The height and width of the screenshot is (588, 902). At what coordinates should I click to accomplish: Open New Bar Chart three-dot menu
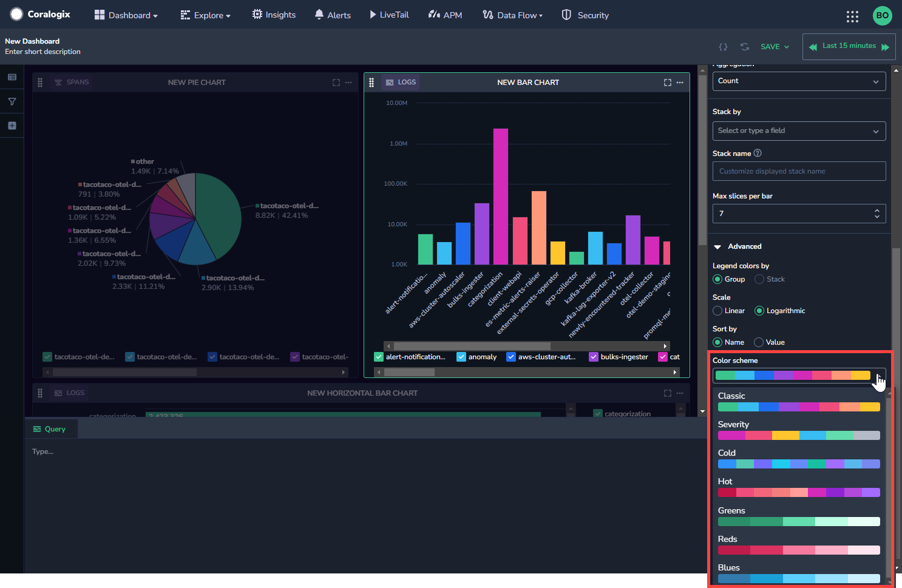[x=680, y=83]
